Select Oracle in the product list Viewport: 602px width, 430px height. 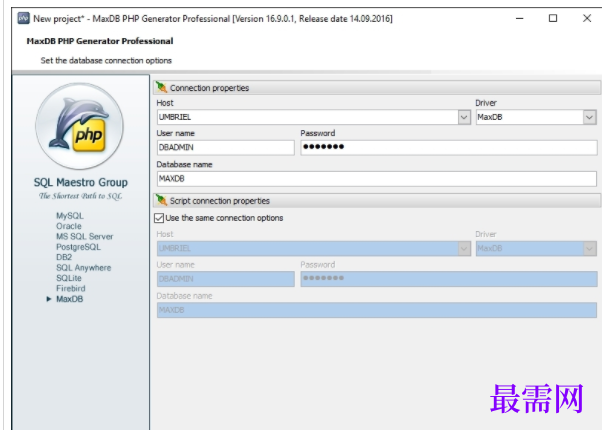[x=69, y=226]
